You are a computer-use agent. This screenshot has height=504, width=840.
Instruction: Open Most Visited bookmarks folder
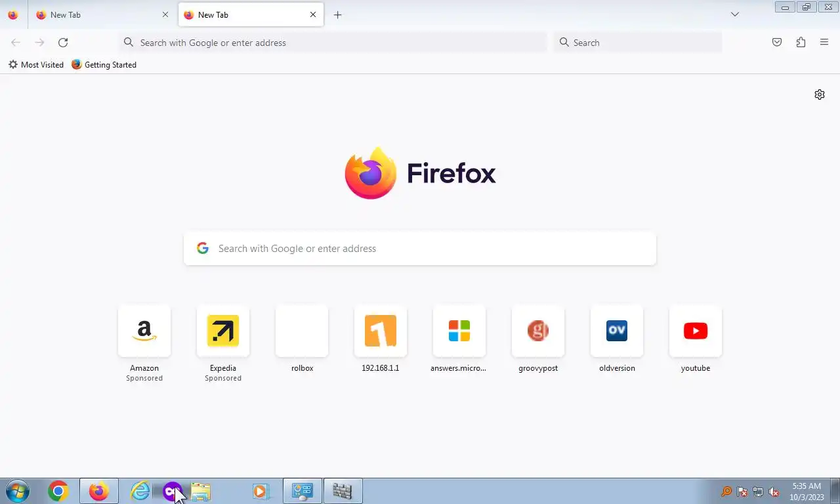(x=36, y=65)
